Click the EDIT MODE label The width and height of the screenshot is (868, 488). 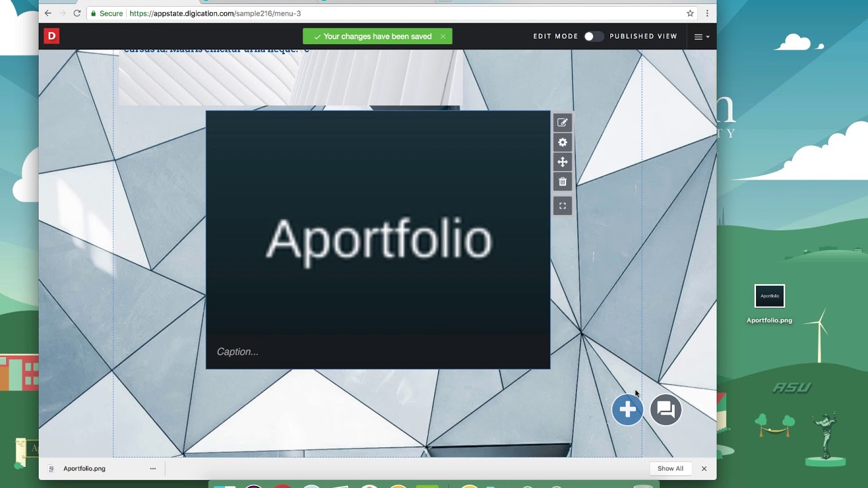[x=555, y=37]
